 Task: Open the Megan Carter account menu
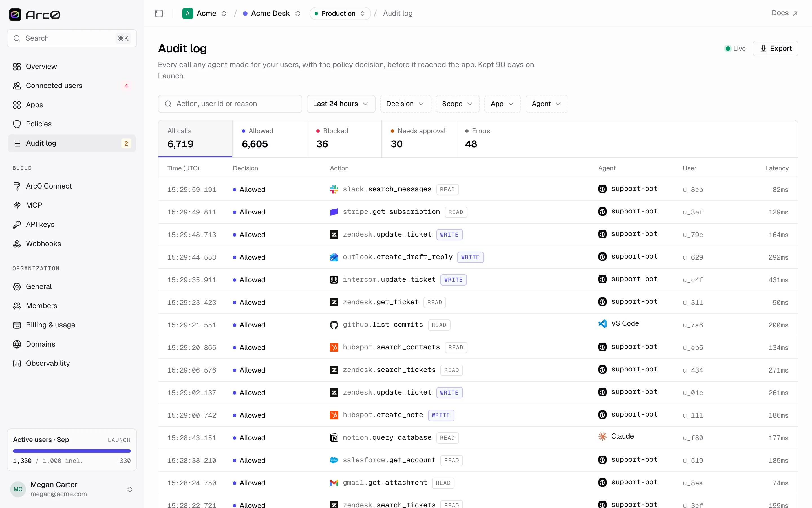pos(72,489)
